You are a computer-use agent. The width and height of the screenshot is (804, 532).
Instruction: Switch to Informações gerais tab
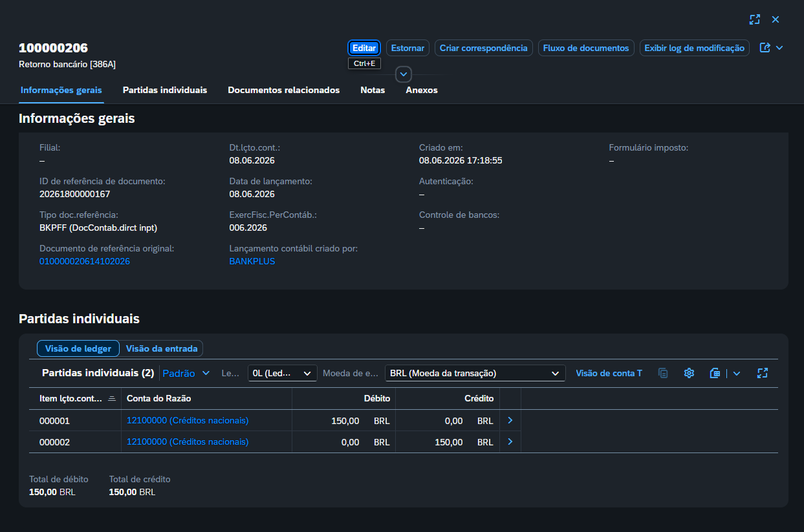[x=61, y=90]
